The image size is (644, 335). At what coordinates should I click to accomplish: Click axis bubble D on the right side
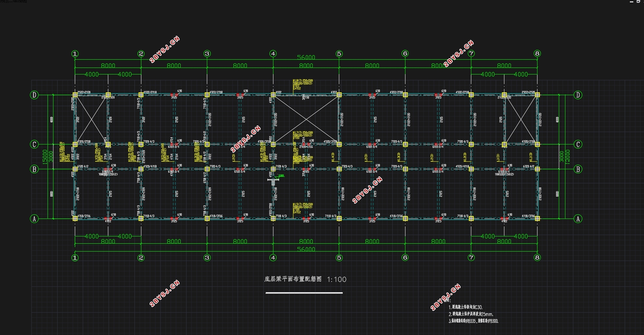[x=578, y=95]
